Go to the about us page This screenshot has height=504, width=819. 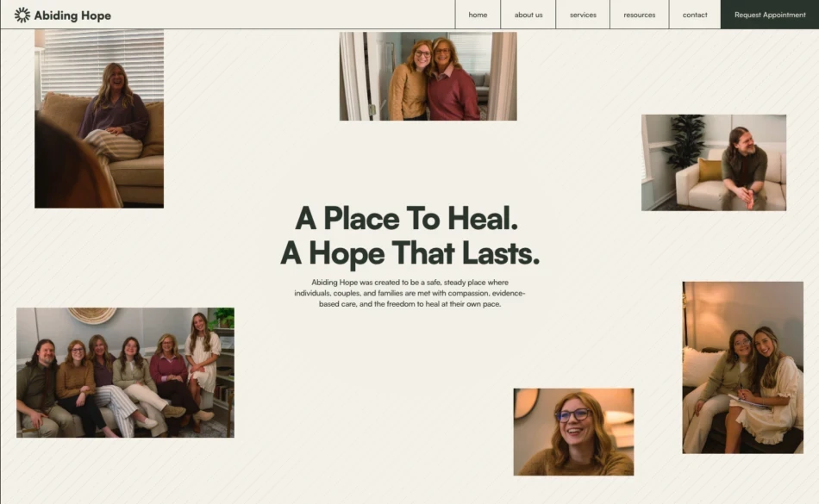point(528,15)
